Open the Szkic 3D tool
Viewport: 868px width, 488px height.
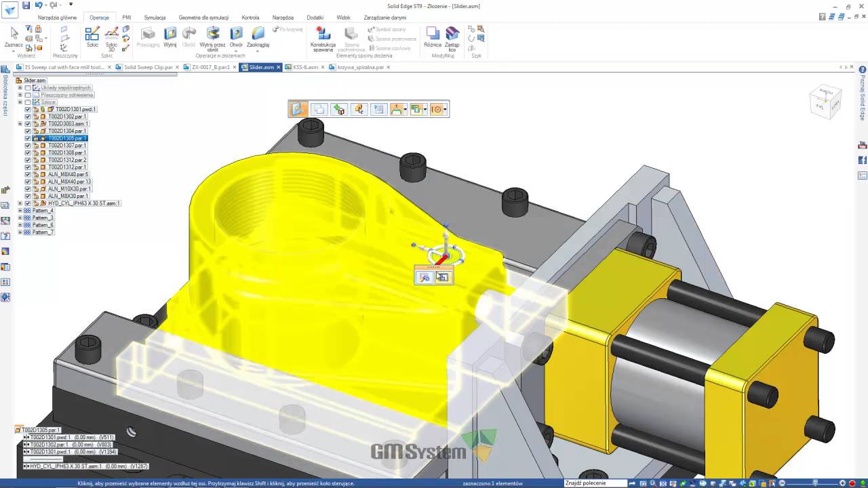click(x=111, y=39)
